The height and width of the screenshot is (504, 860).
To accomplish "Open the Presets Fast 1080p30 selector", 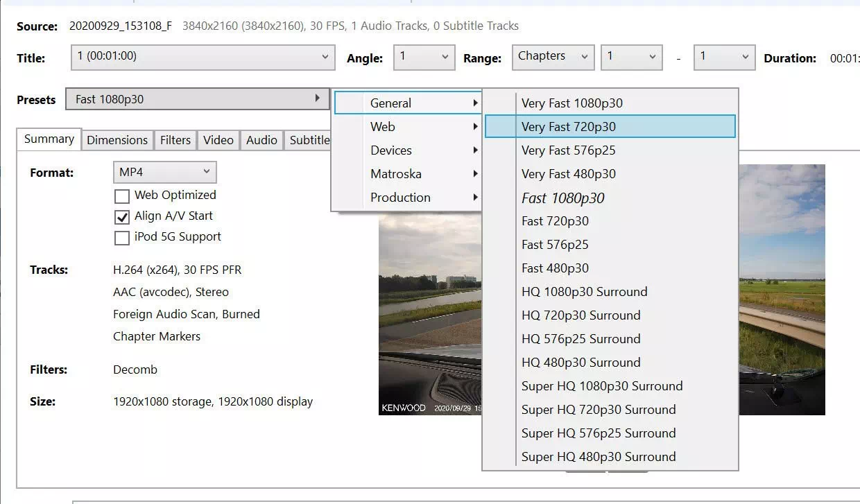I will [x=198, y=99].
